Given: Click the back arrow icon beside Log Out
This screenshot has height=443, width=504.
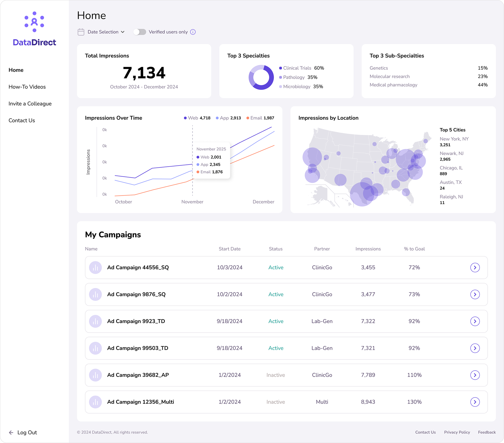Looking at the screenshot, I should [x=11, y=432].
